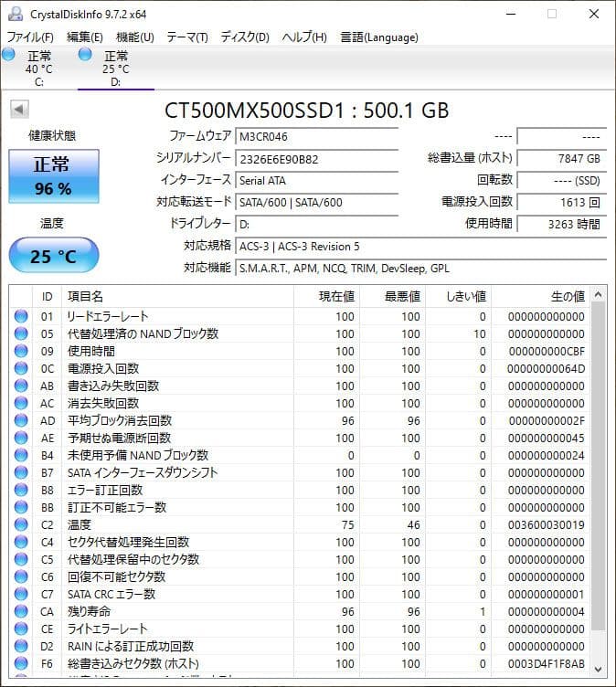Click status circle icon for AD 平均ブロック消去回数
The image size is (616, 687).
tap(21, 420)
